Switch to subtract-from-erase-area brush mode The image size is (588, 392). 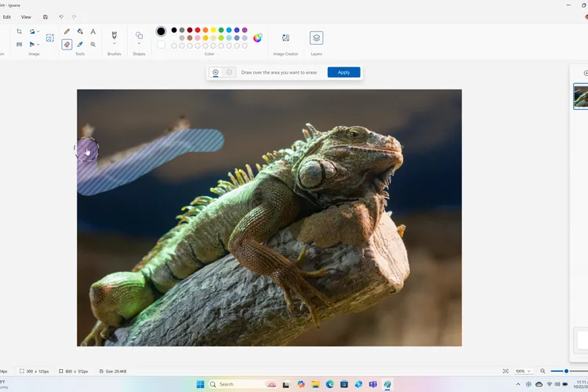[x=230, y=72]
